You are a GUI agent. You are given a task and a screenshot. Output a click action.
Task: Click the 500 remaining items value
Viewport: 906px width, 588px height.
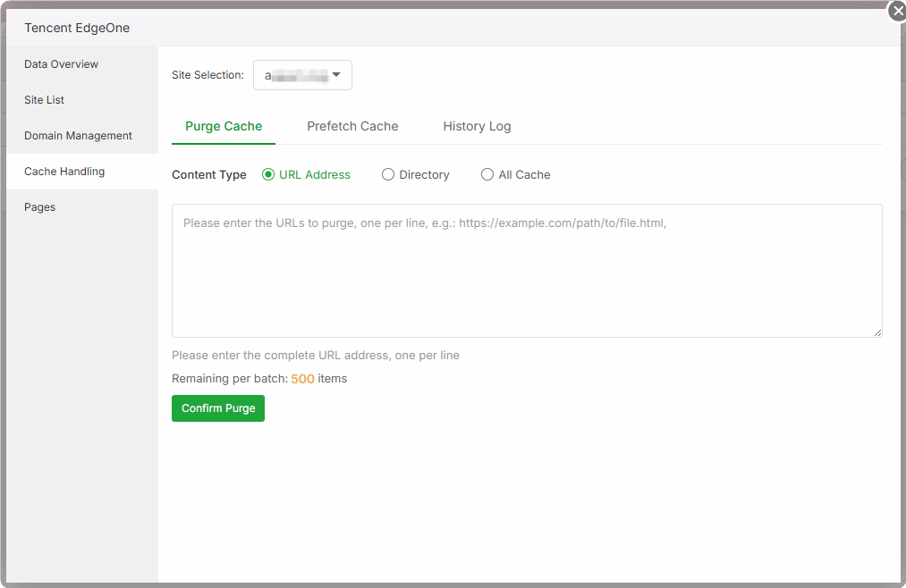(302, 379)
